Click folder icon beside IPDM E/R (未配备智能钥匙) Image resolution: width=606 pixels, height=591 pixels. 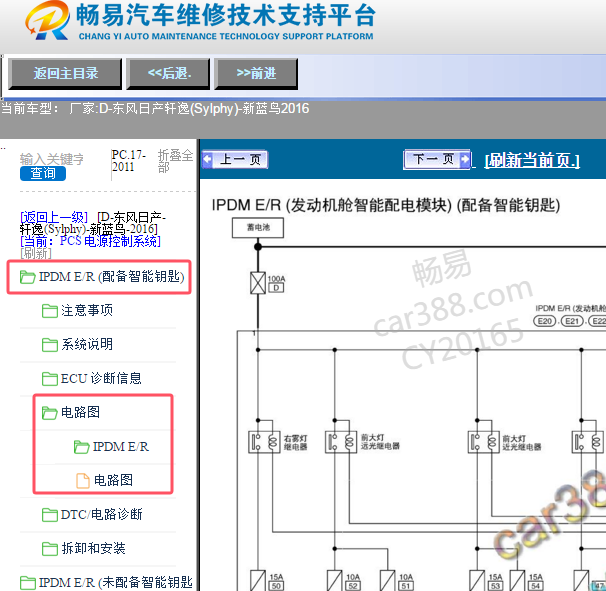(x=27, y=583)
